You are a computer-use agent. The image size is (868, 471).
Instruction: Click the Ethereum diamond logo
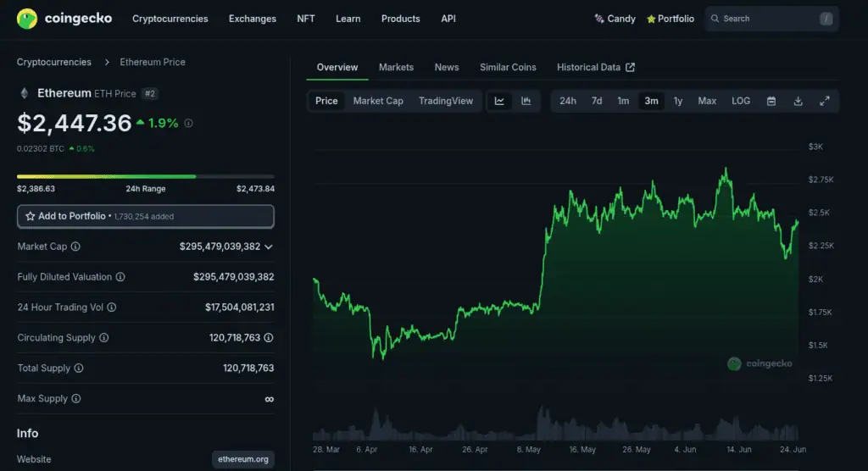[25, 93]
